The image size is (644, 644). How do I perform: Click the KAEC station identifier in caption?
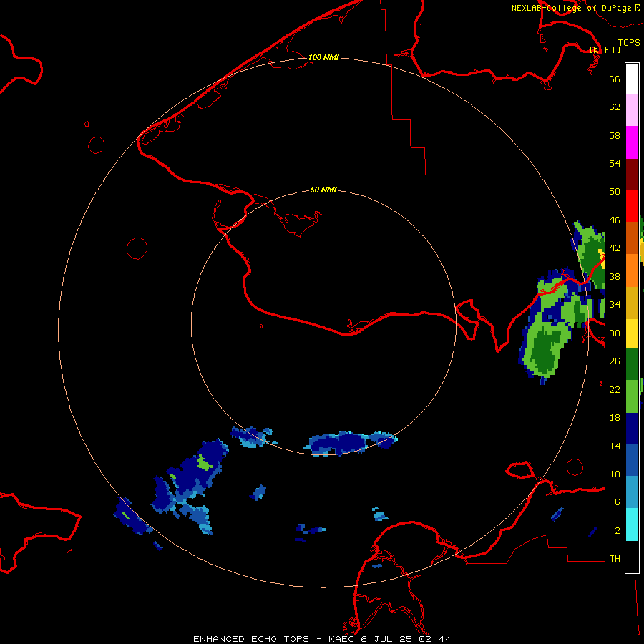click(343, 639)
